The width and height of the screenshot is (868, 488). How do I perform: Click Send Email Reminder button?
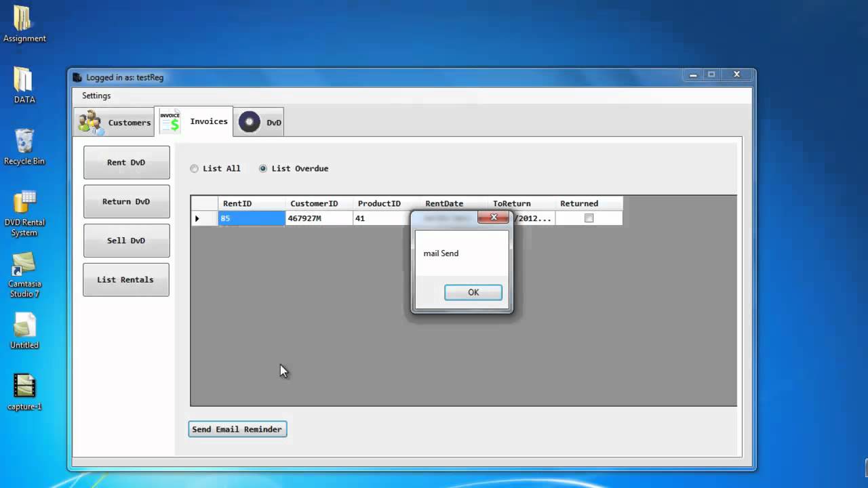(237, 429)
